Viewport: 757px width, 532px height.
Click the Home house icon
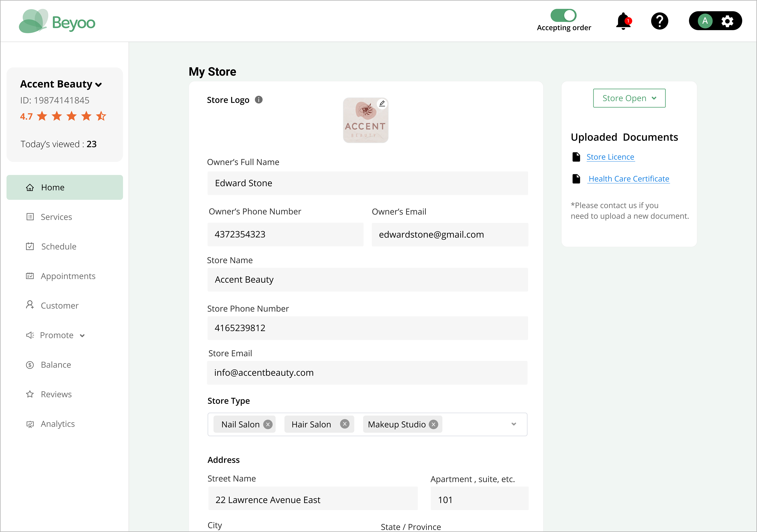click(x=30, y=188)
